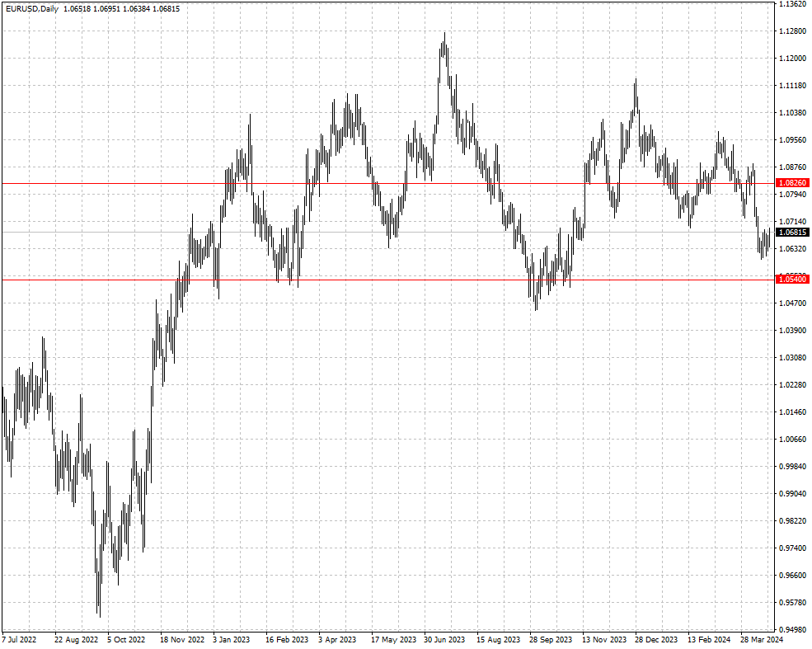Select the upper red horizontal line at 1.08260
This screenshot has height=649, width=812.
[x=387, y=183]
